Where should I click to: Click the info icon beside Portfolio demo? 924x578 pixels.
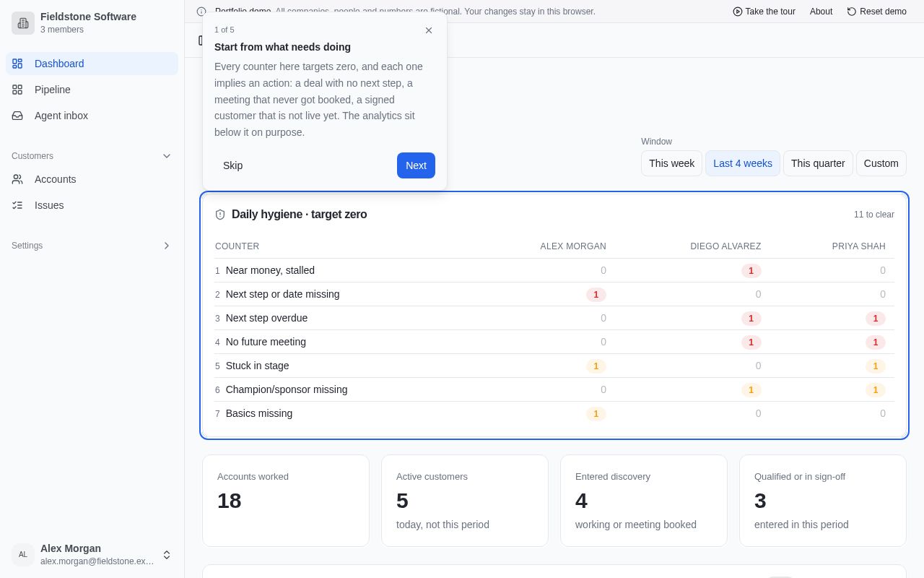click(201, 12)
